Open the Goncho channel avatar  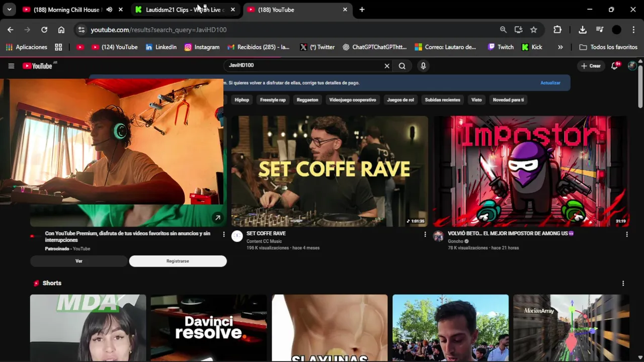coord(438,236)
